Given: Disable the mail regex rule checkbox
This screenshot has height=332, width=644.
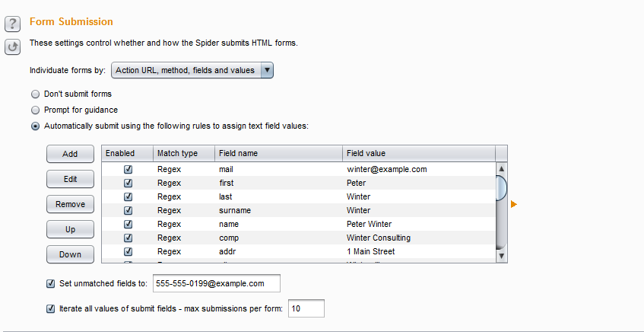Looking at the screenshot, I should pyautogui.click(x=128, y=170).
